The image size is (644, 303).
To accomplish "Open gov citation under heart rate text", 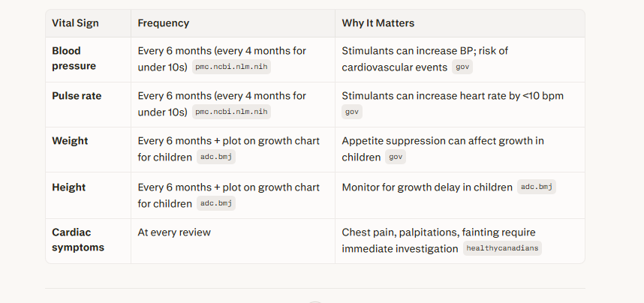I will [x=351, y=112].
